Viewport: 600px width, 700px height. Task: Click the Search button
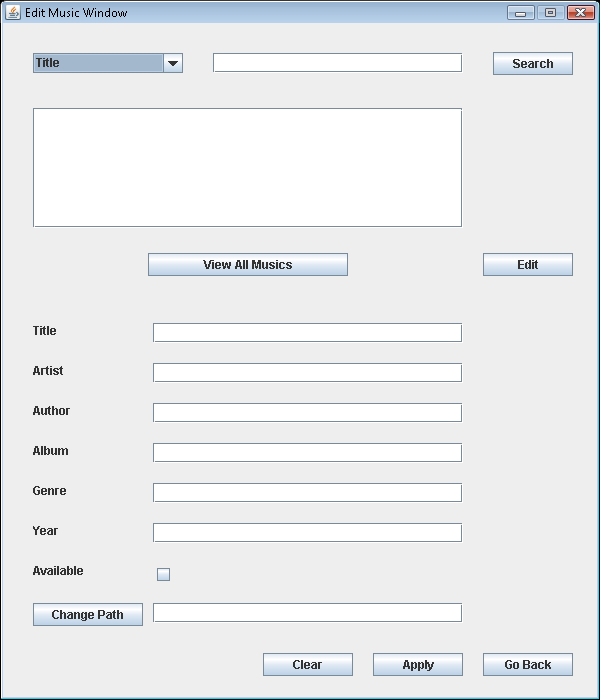(x=533, y=63)
